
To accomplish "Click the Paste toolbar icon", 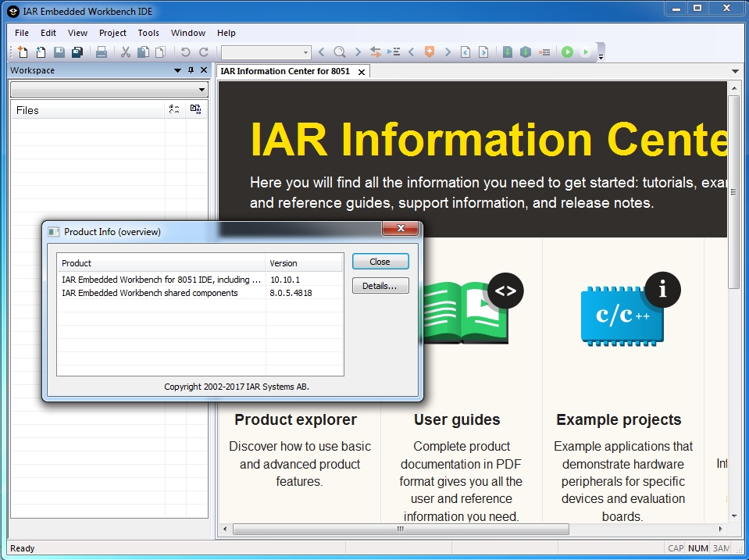I will pos(161,52).
